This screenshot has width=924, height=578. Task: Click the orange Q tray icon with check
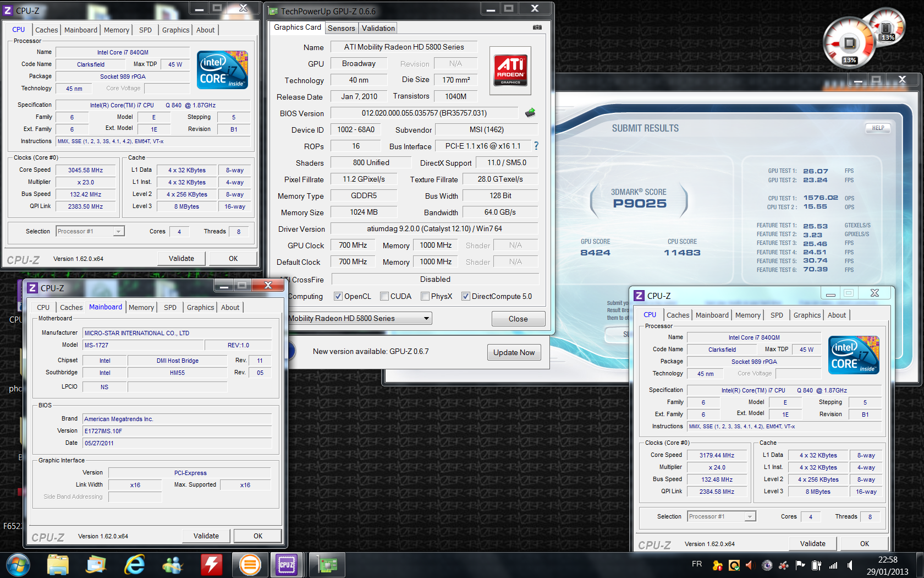coord(734,565)
